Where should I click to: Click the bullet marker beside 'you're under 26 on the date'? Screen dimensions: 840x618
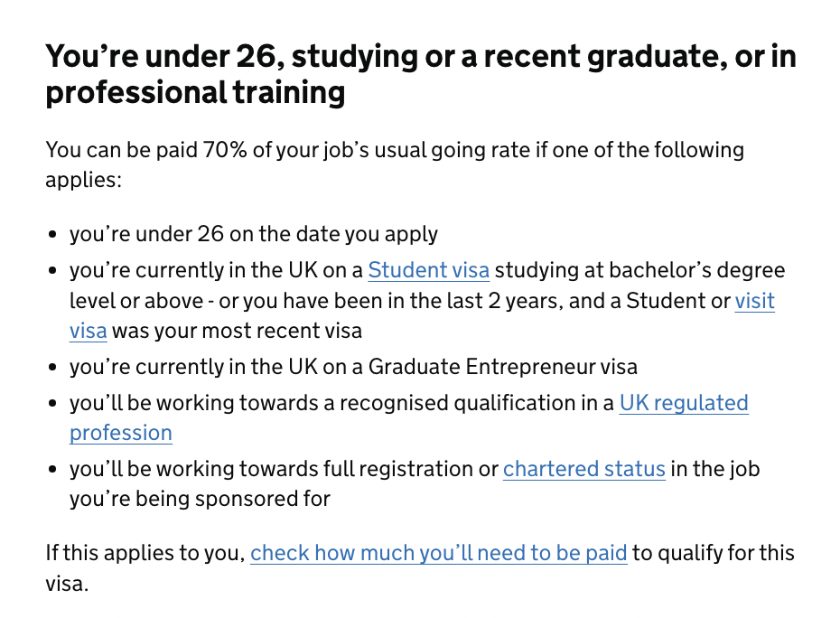[52, 234]
